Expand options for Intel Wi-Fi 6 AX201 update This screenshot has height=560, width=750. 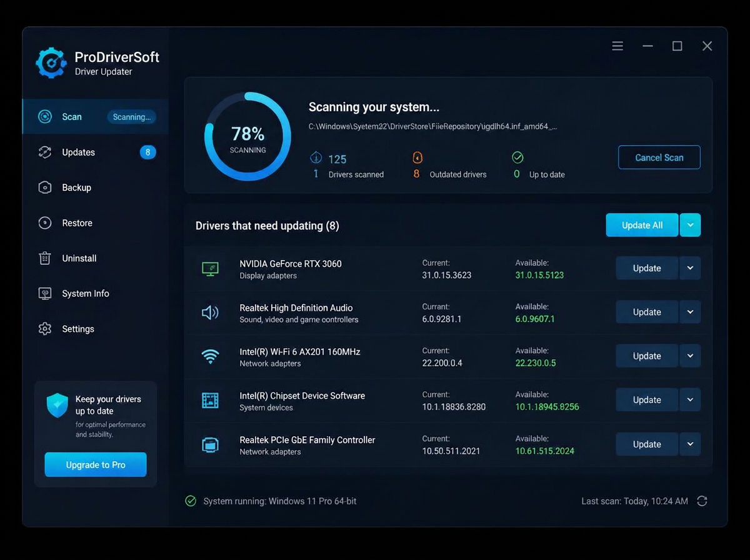tap(690, 356)
